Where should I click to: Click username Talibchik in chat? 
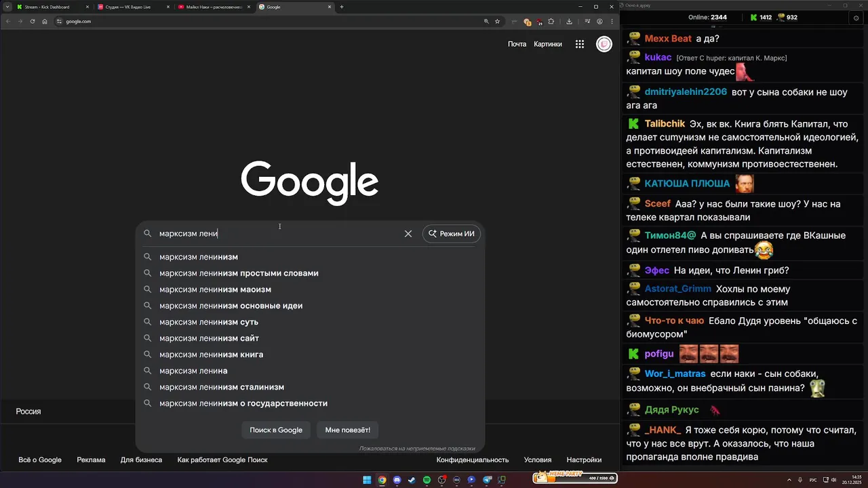point(665,123)
